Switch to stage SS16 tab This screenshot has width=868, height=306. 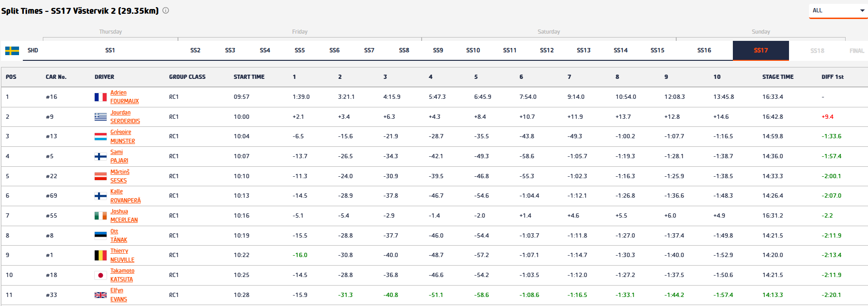point(704,50)
